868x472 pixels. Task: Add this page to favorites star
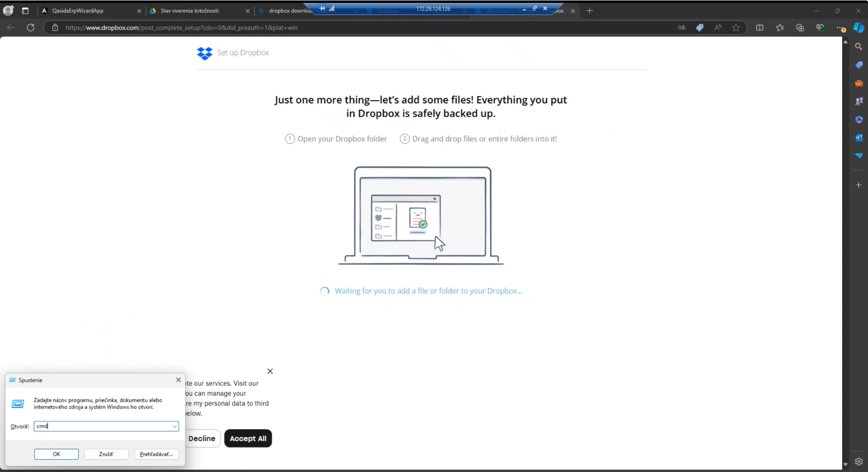tap(736, 28)
